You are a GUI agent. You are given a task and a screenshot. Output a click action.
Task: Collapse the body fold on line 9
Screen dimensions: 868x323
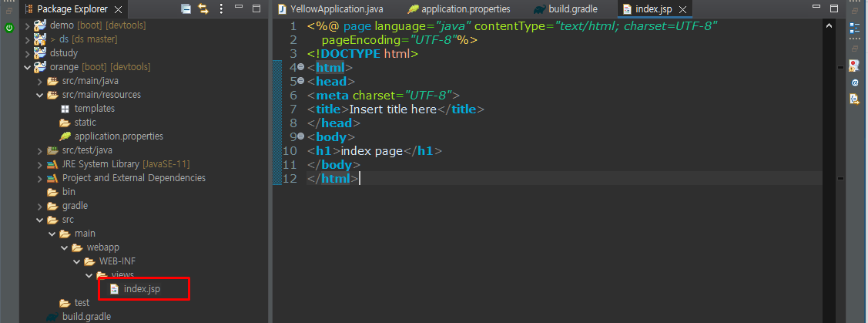pyautogui.click(x=300, y=136)
